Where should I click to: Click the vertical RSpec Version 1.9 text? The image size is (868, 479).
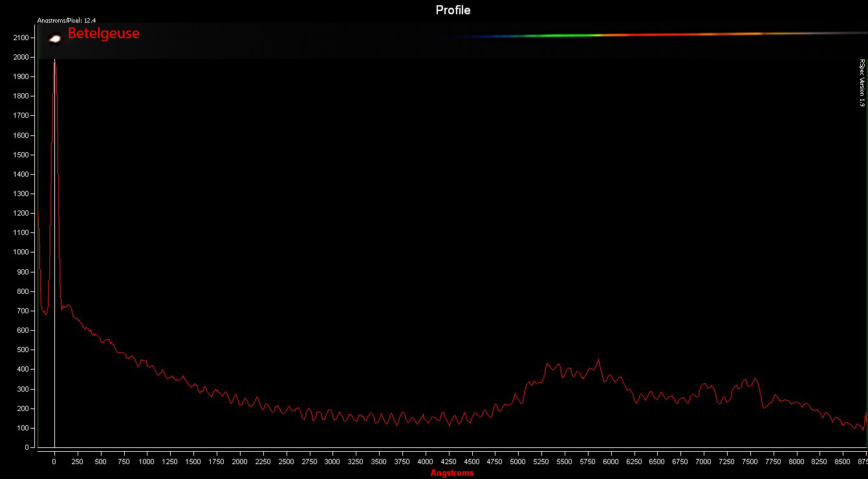pos(862,83)
